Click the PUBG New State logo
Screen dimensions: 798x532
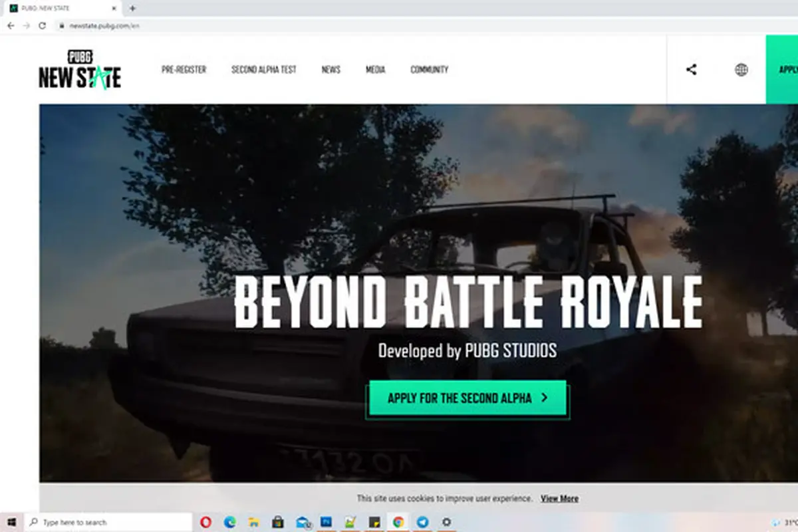pyautogui.click(x=80, y=69)
